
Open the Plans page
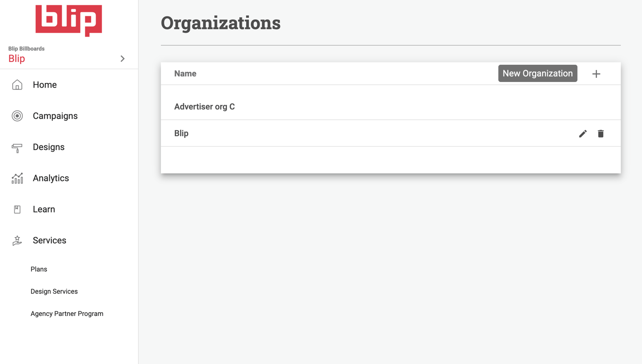pos(39,269)
